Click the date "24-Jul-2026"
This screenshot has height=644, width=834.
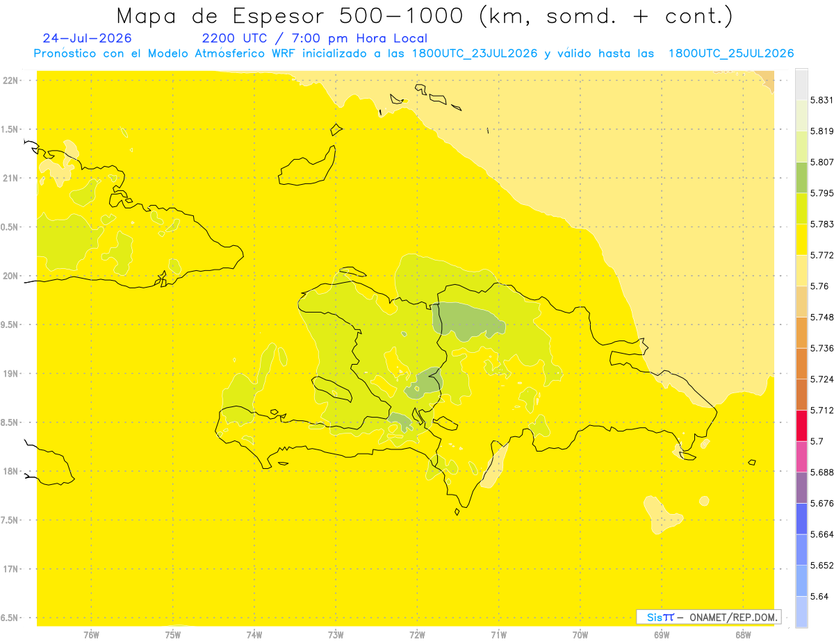tap(87, 38)
